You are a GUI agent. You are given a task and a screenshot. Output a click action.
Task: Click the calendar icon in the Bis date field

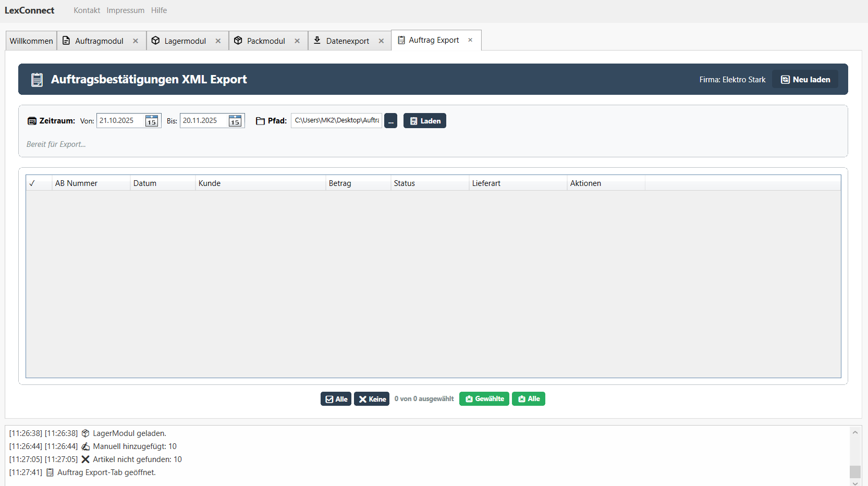pyautogui.click(x=236, y=121)
